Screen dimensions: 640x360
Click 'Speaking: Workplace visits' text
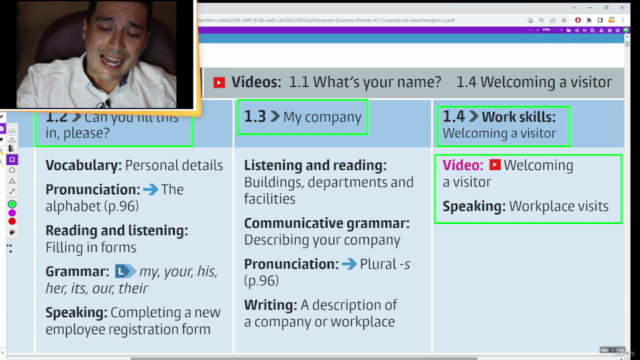coord(525,206)
